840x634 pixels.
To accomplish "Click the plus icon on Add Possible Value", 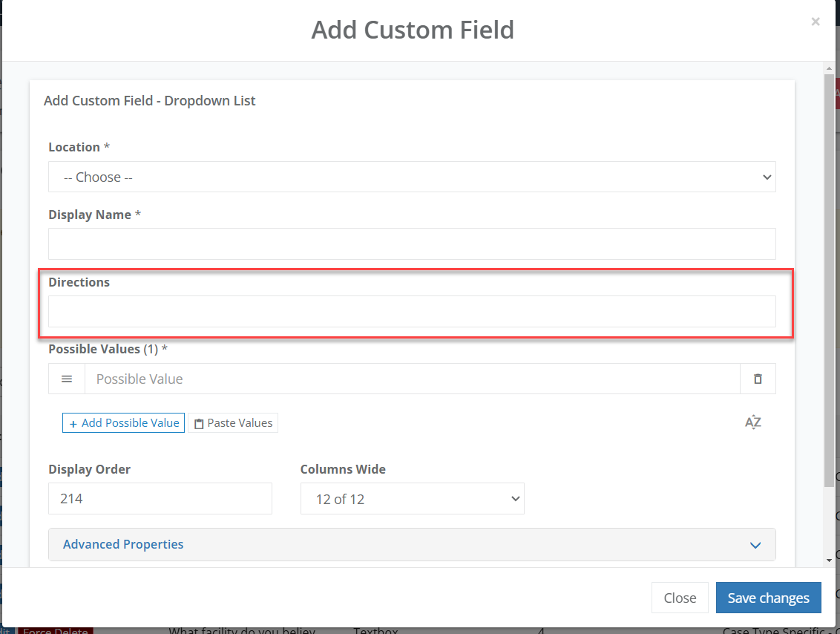I will (x=71, y=422).
